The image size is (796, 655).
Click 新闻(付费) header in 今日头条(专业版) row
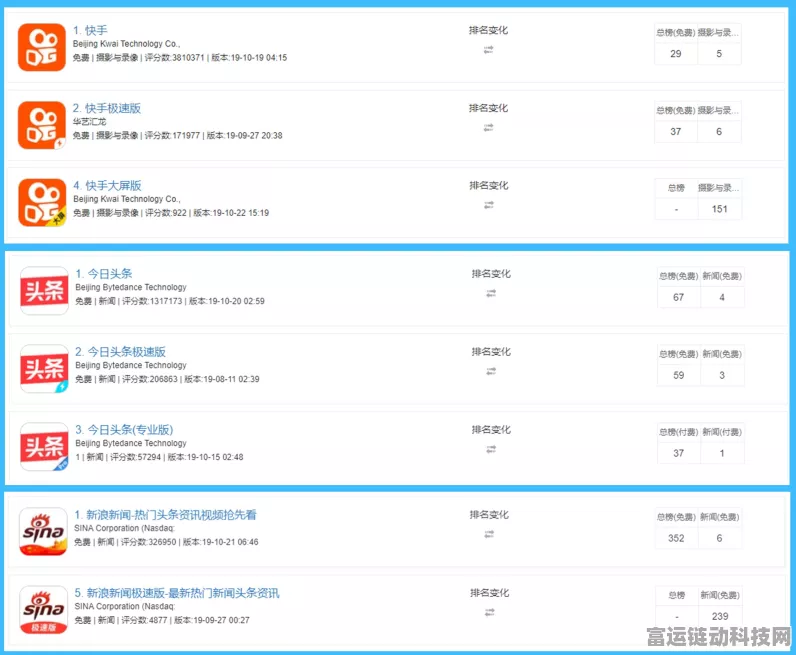pos(722,432)
